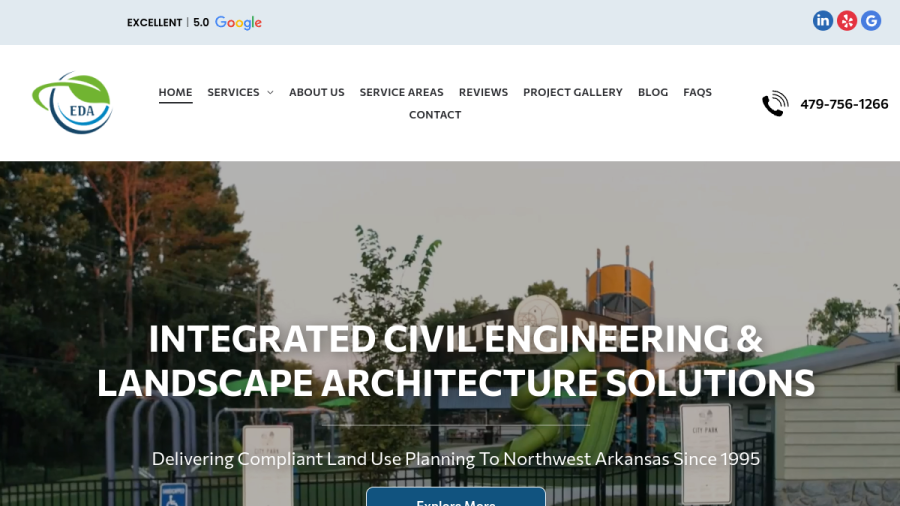Click the Integrated Civil Engineering hero headline

coord(456,361)
